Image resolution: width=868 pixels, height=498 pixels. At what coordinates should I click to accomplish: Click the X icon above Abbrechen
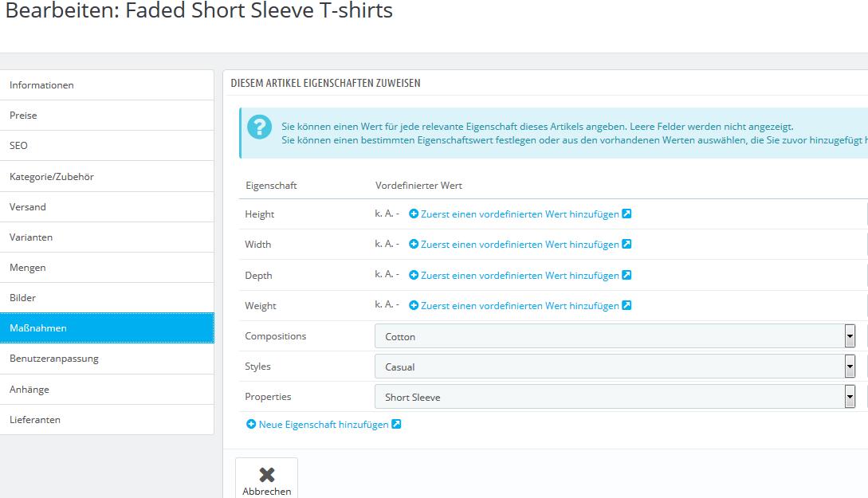(x=267, y=475)
